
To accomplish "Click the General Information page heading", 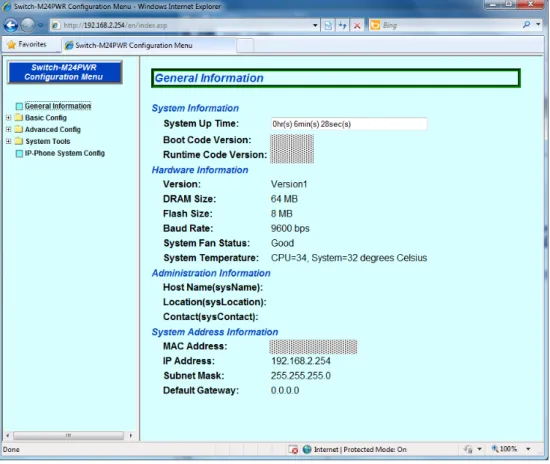I will [x=209, y=78].
